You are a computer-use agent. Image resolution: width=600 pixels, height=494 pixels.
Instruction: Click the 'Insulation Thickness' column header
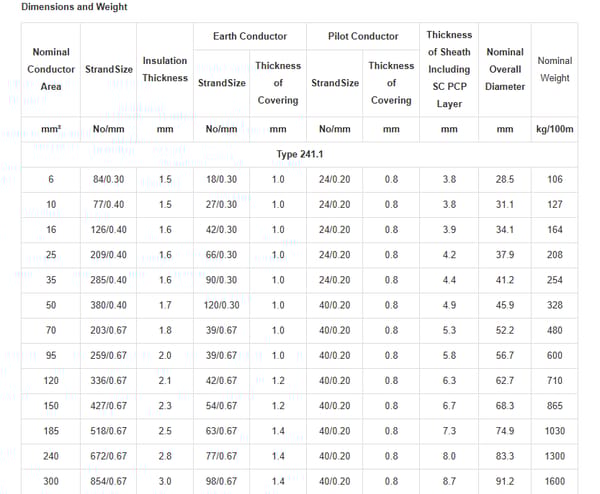point(165,69)
